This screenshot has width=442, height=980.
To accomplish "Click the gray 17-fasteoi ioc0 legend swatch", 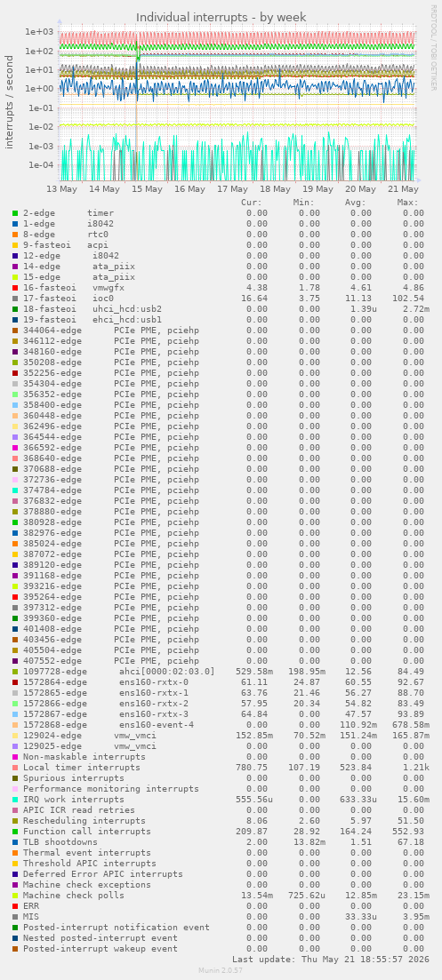I will tap(15, 299).
